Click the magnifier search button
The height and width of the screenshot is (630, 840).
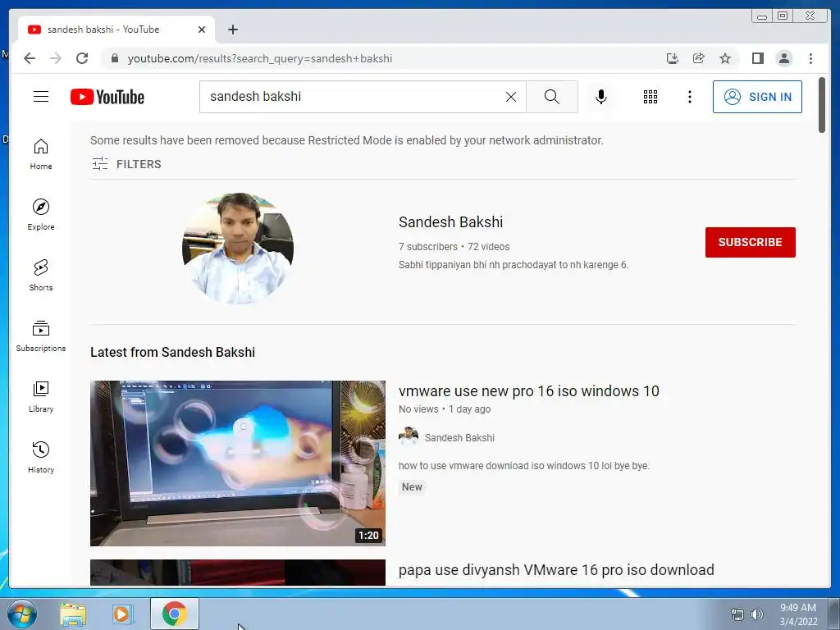click(x=552, y=97)
